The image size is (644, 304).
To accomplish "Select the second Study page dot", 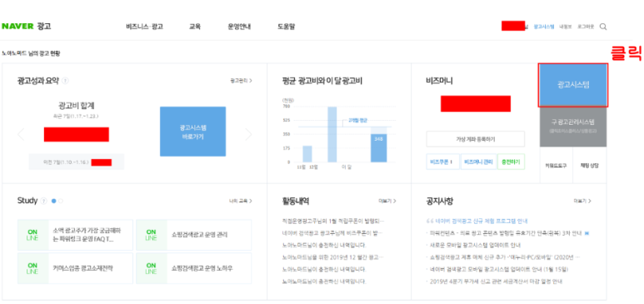I will (x=61, y=202).
